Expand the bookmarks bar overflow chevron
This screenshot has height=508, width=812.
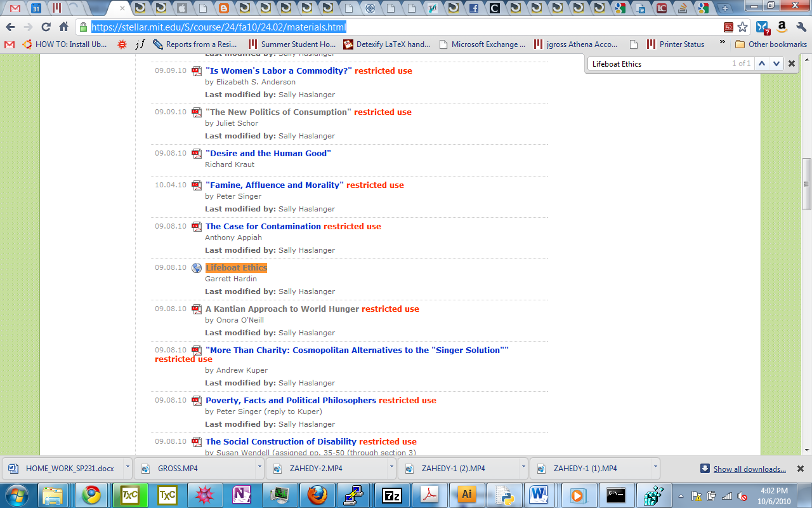point(721,44)
